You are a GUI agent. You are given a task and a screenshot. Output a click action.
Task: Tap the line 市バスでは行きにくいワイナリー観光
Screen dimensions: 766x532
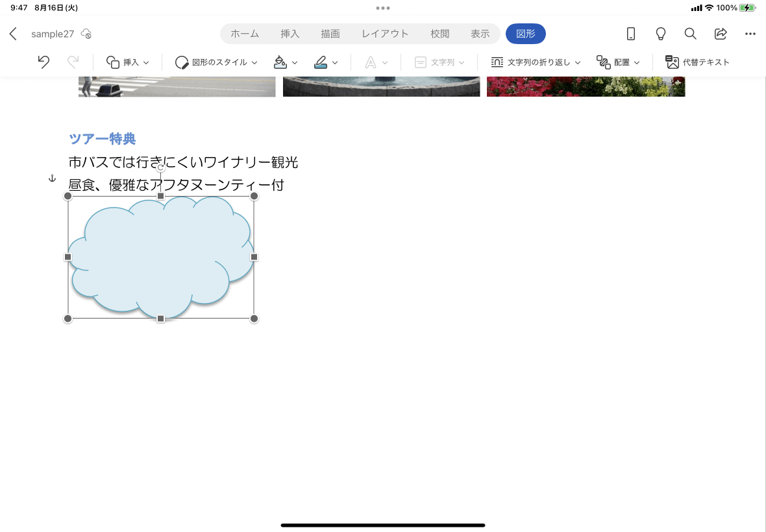(183, 162)
